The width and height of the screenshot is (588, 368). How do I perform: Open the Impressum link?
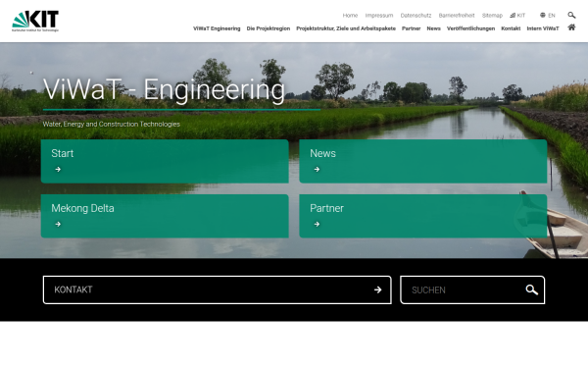(379, 16)
